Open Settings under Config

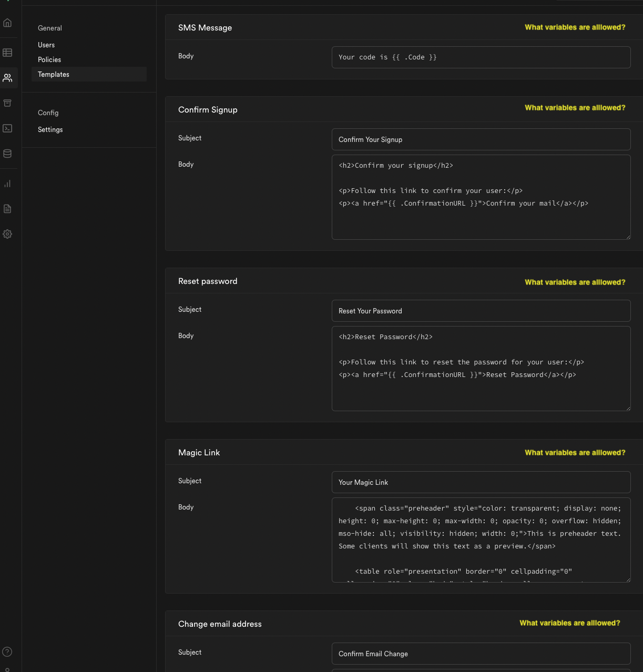(50, 129)
